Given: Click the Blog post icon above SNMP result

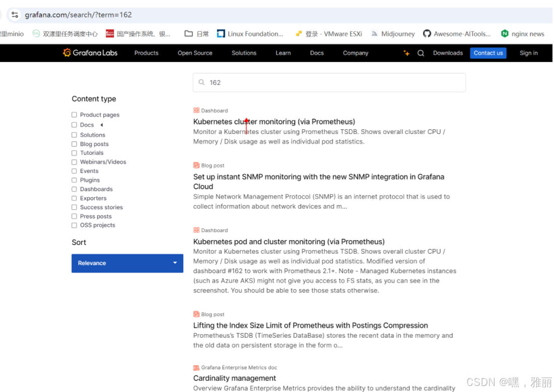Looking at the screenshot, I should pyautogui.click(x=196, y=165).
